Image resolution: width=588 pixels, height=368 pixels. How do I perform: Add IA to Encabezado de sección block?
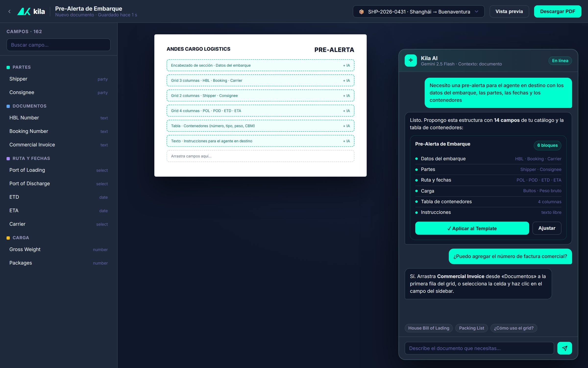click(x=346, y=66)
